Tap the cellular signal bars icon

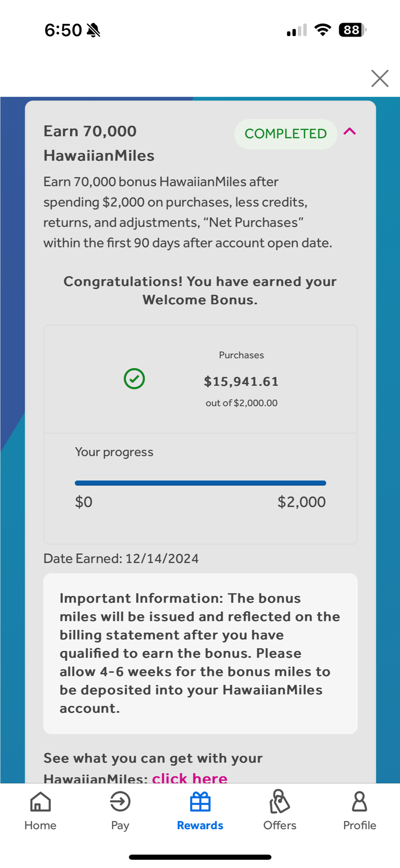pos(297,30)
